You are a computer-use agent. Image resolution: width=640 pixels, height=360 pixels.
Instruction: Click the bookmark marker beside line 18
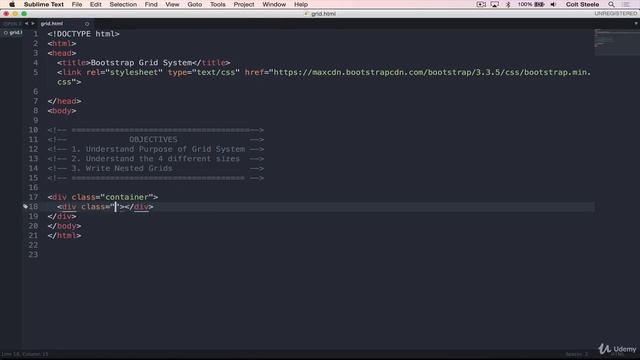click(x=25, y=207)
